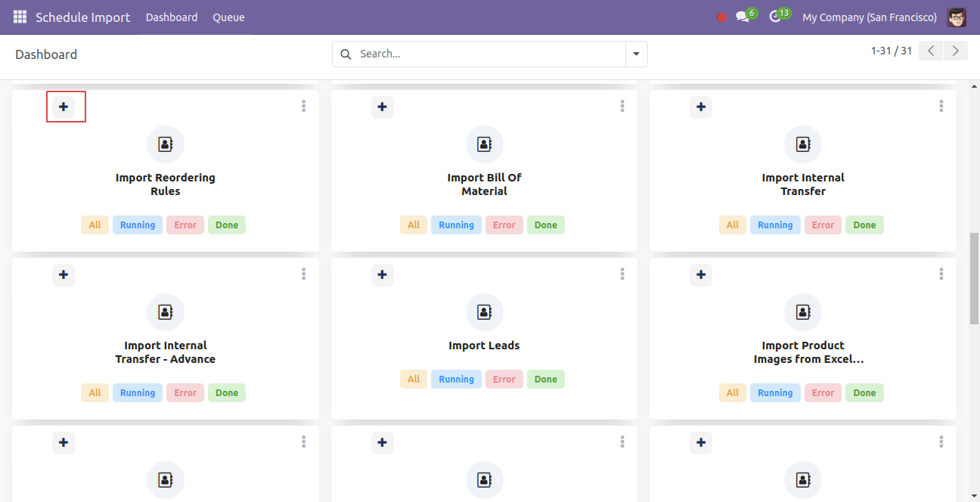
Task: Click address book icon of Import Internal Transfer - Advance
Action: point(166,312)
